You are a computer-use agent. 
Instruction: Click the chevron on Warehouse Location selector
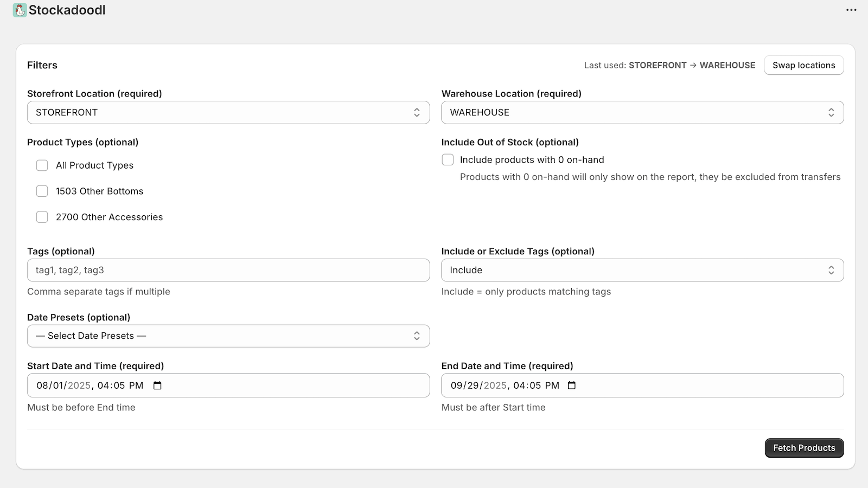pyautogui.click(x=832, y=112)
